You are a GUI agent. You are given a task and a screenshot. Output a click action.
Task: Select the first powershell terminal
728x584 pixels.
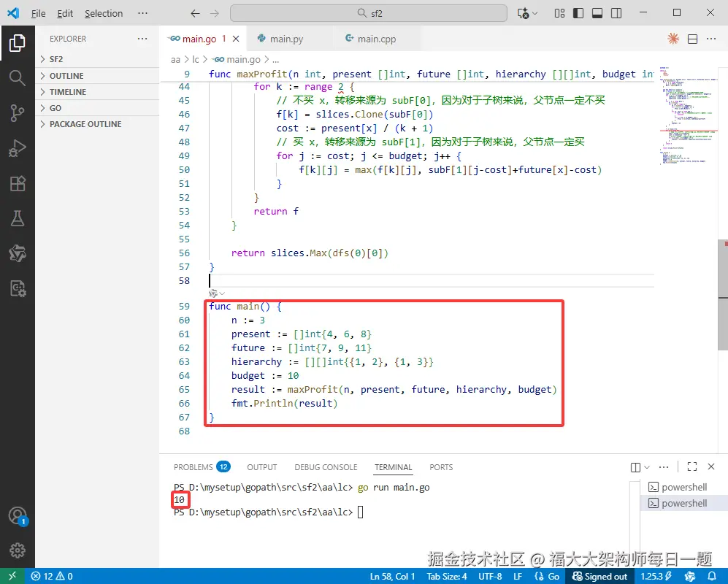tap(683, 487)
